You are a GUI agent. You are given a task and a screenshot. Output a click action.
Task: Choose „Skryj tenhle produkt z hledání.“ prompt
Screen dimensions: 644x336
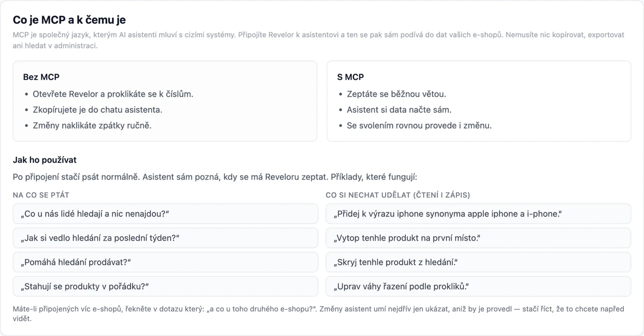pyautogui.click(x=478, y=262)
